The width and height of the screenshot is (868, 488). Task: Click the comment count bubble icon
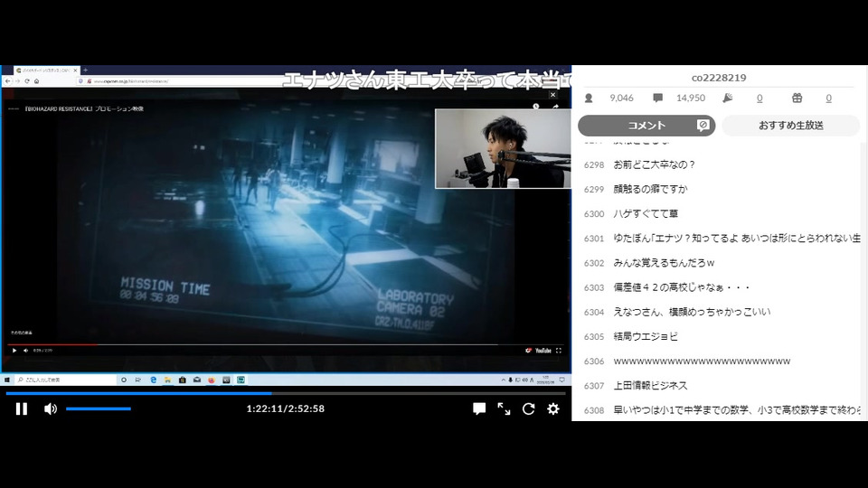[x=657, y=98]
